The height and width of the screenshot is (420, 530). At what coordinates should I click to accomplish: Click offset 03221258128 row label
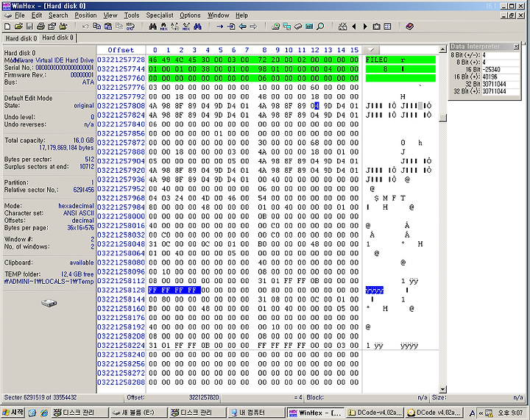(121, 290)
